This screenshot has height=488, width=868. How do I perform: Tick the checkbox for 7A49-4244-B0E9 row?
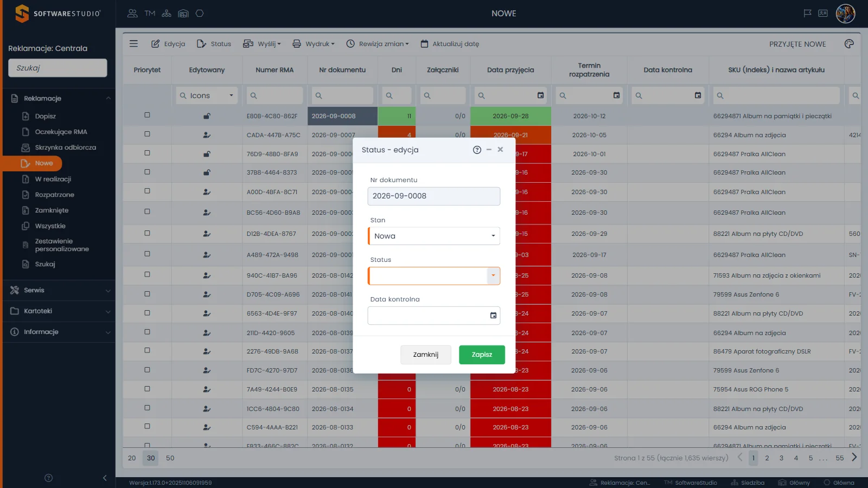tap(147, 389)
